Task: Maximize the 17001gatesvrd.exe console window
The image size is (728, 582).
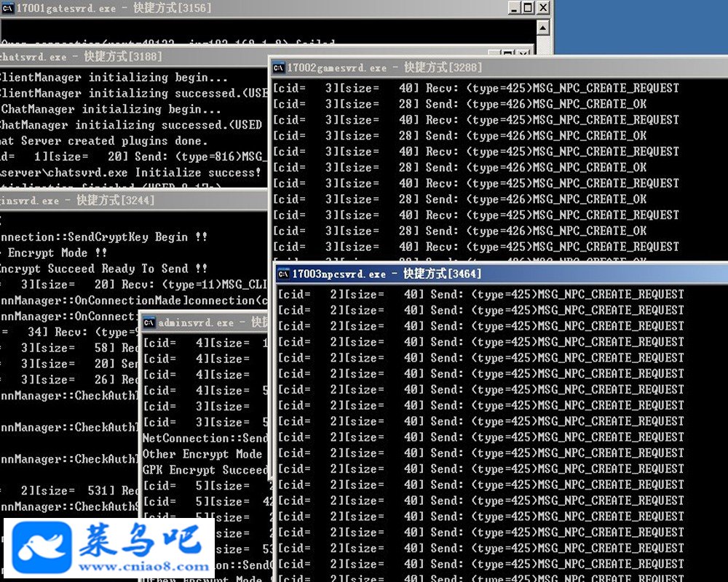Action: point(529,8)
